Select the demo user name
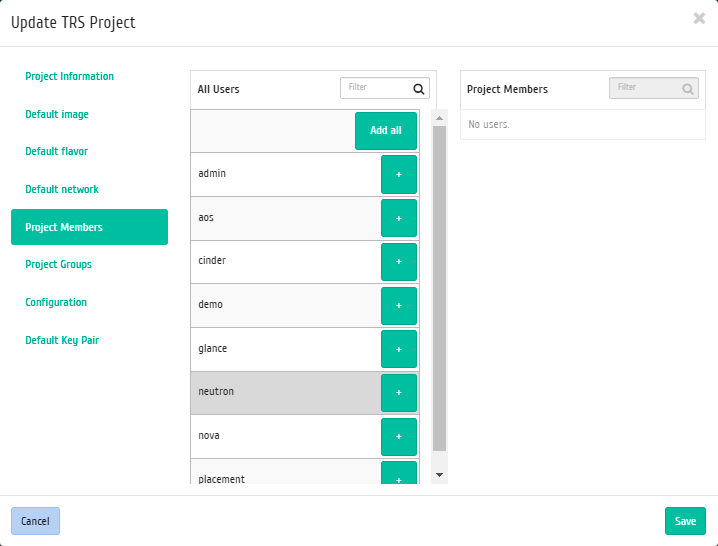 click(211, 305)
